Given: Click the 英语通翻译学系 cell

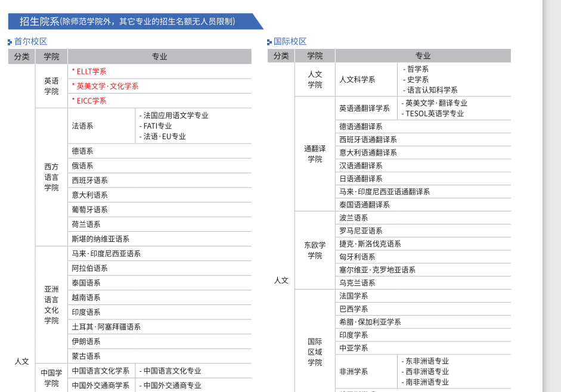Looking at the screenshot, I should (367, 108).
